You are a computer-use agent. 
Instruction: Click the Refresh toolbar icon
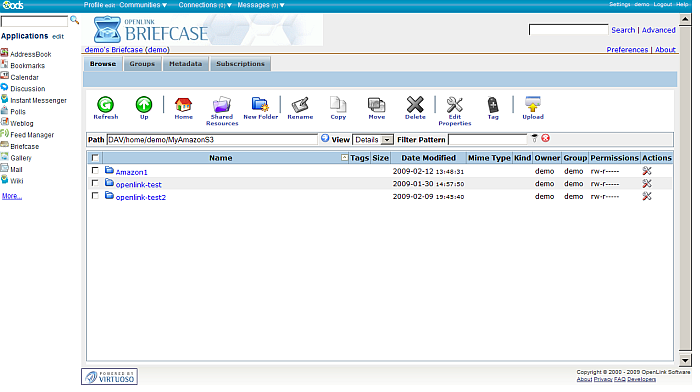[x=105, y=104]
